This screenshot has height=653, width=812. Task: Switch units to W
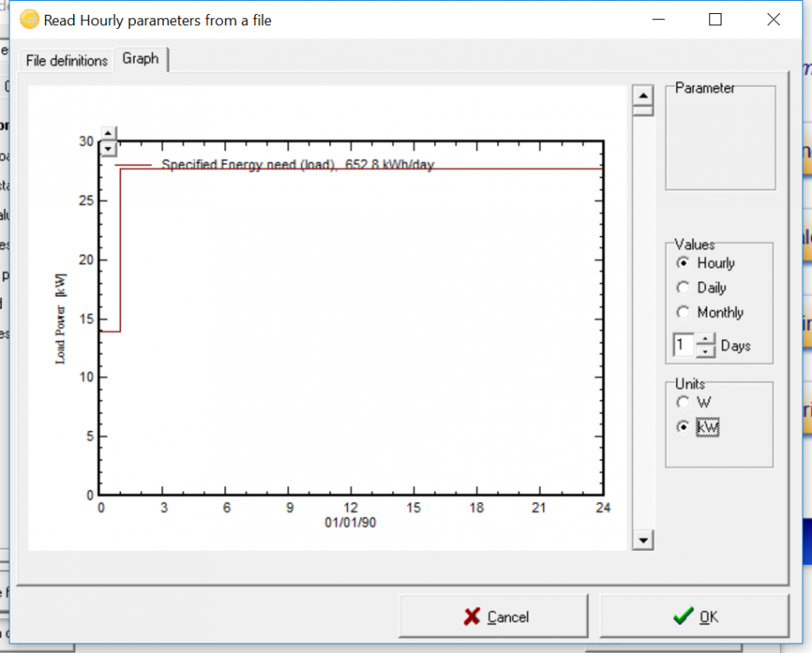683,402
